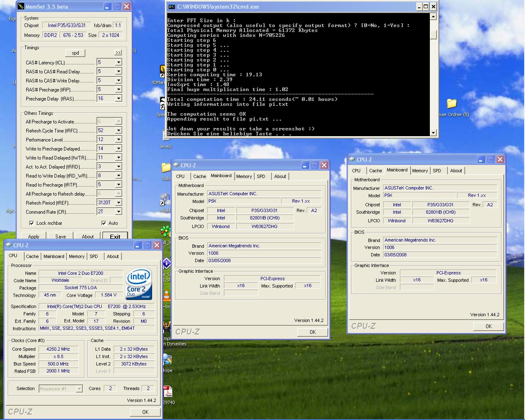
Task: Click the ICQ flower desktop icon
Action: pos(165,232)
